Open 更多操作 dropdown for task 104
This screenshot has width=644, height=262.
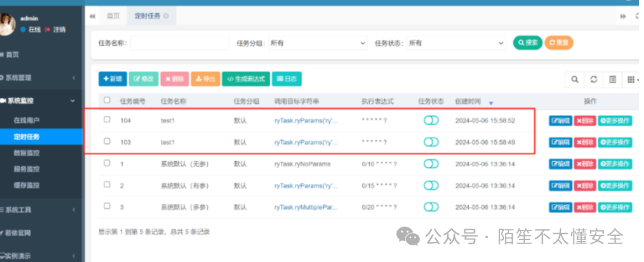pyautogui.click(x=615, y=121)
